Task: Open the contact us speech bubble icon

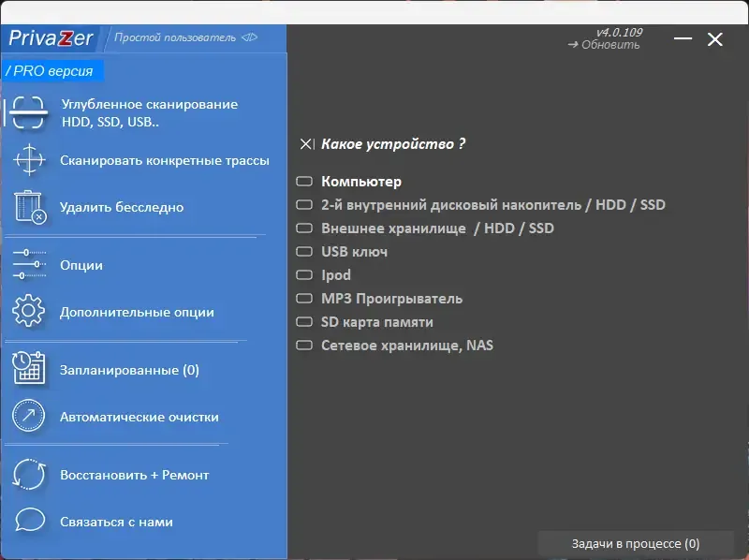Action: (29, 523)
